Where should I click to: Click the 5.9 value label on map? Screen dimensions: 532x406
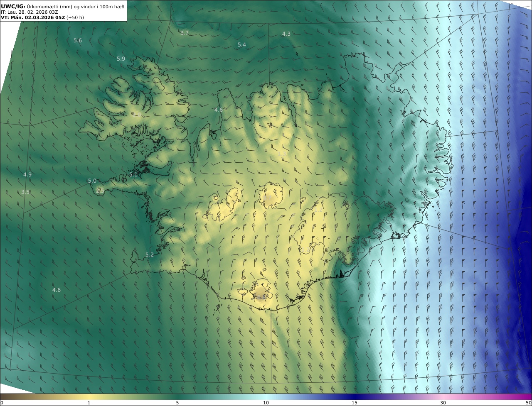tap(121, 59)
